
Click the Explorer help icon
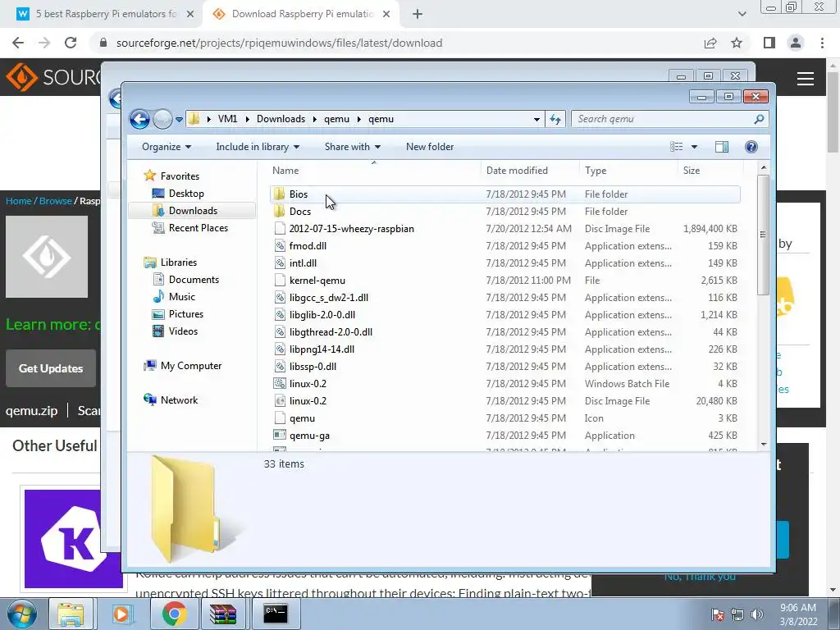point(751,147)
